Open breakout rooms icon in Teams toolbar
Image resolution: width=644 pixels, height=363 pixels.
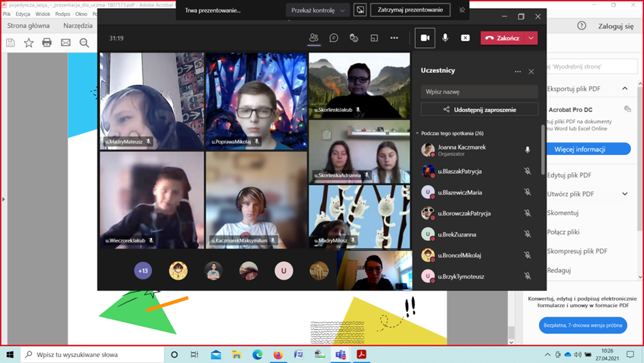374,38
